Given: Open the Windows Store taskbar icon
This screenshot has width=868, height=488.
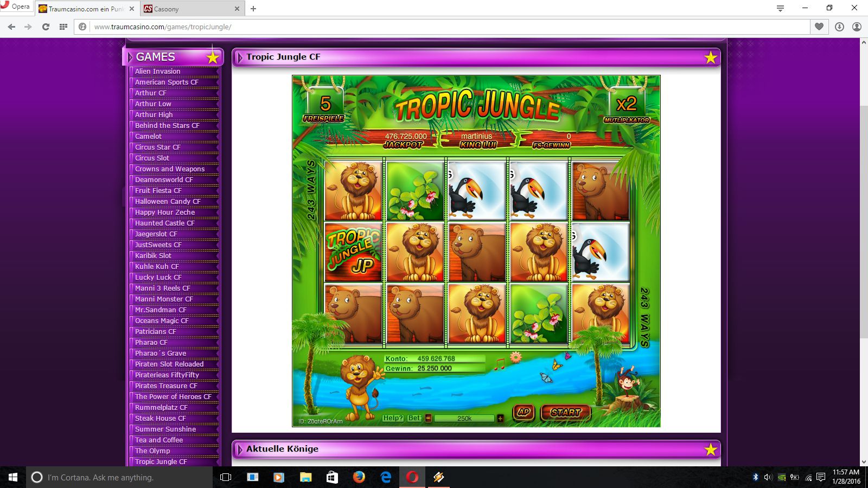Looking at the screenshot, I should [332, 477].
